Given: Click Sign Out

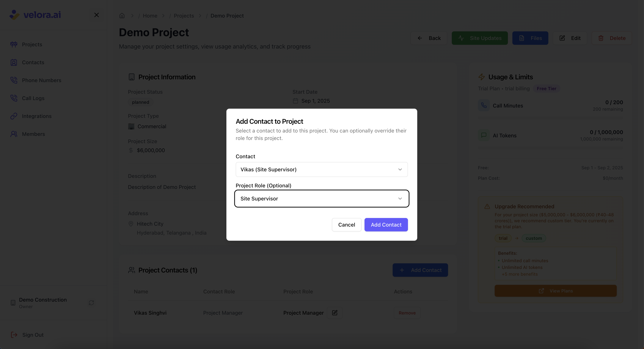Looking at the screenshot, I should pyautogui.click(x=33, y=335).
